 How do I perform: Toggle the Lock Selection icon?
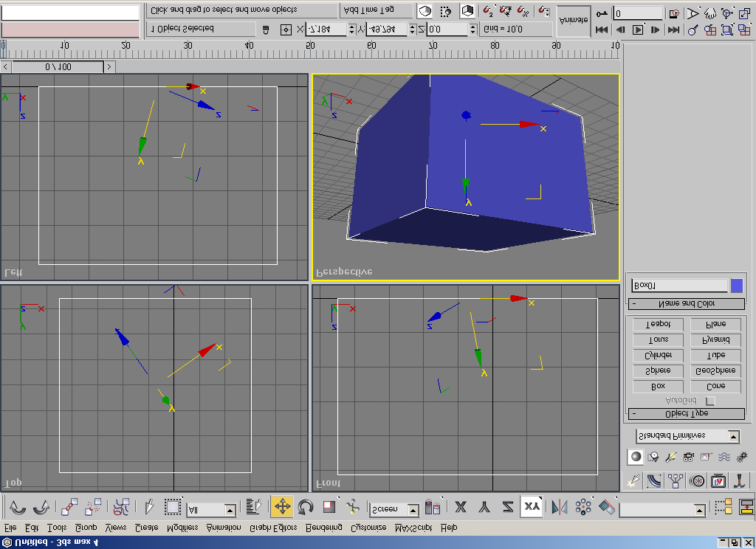265,30
